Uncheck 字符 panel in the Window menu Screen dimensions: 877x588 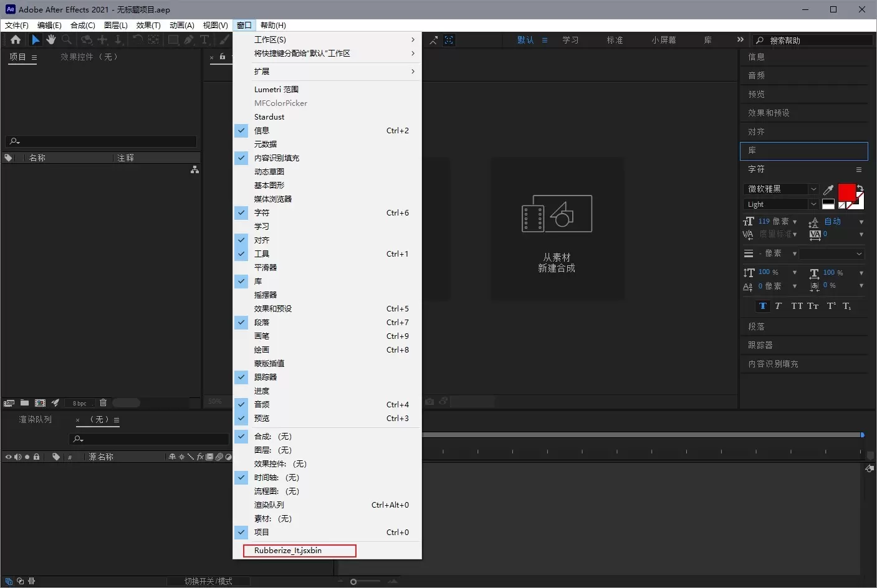click(327, 213)
